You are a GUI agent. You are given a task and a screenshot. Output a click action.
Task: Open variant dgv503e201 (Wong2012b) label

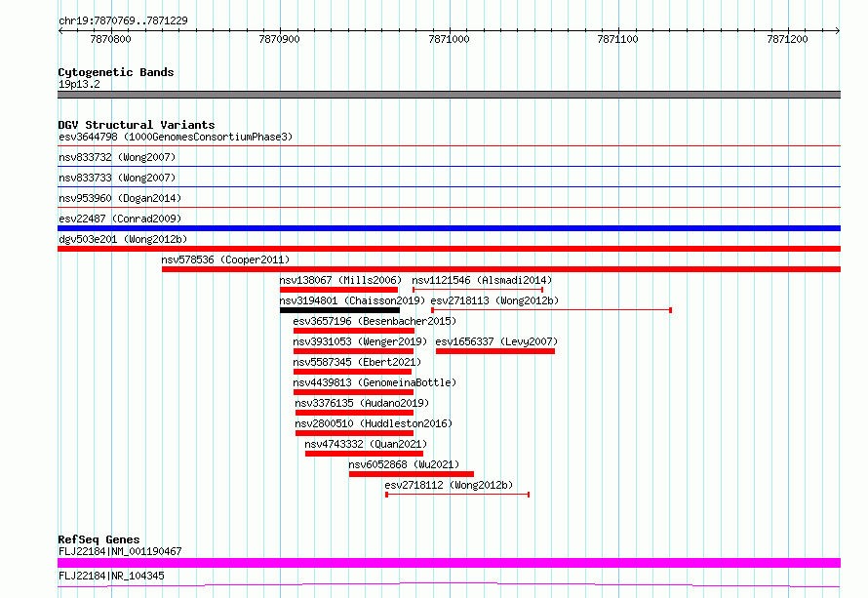click(123, 239)
